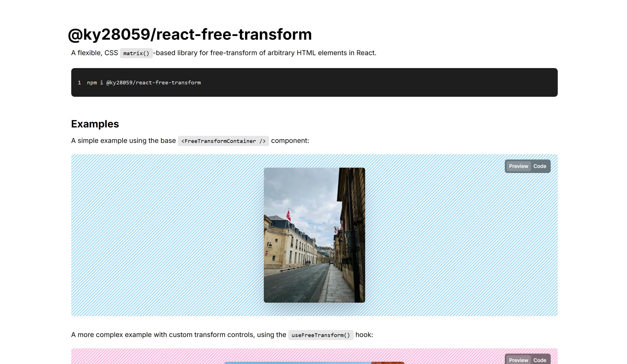Switch to the Code tab in blue example
Screen dimensions: 627x364
pyautogui.click(x=539, y=166)
